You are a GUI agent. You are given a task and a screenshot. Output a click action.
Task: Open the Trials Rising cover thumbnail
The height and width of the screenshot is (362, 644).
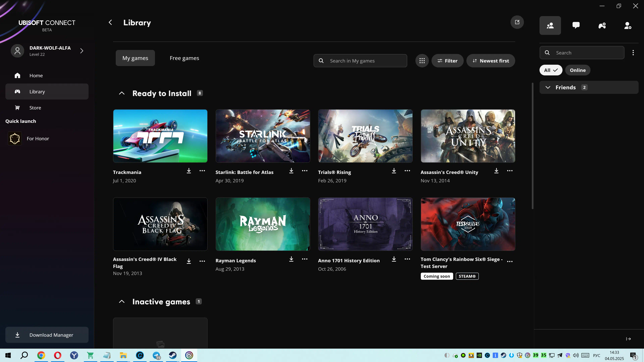(x=365, y=136)
